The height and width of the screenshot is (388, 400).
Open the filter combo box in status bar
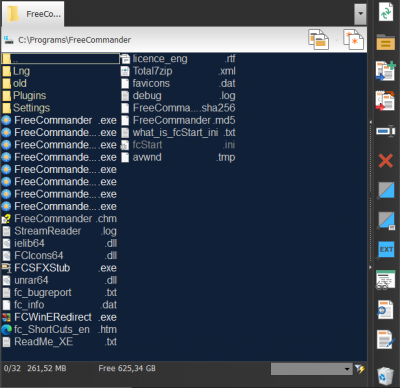tap(311, 369)
